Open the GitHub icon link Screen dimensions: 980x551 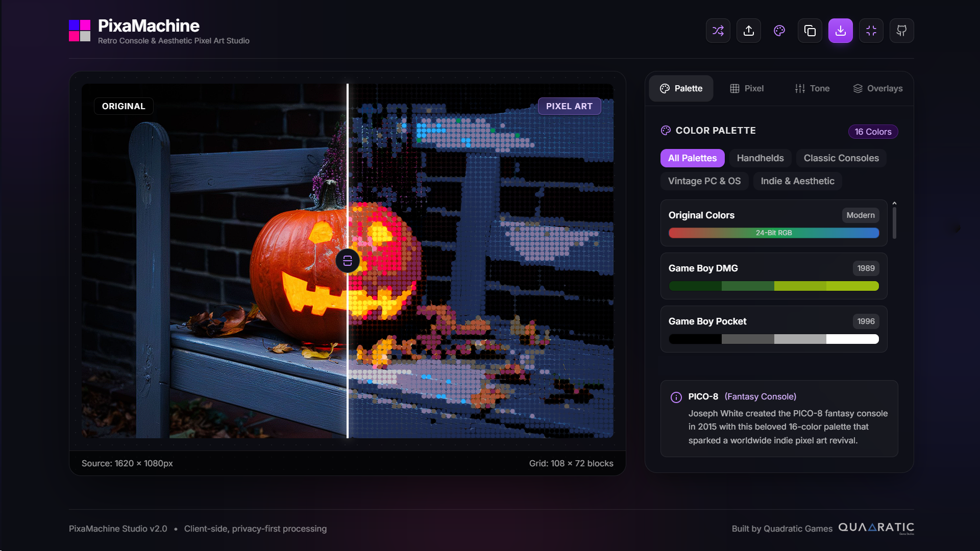point(901,31)
